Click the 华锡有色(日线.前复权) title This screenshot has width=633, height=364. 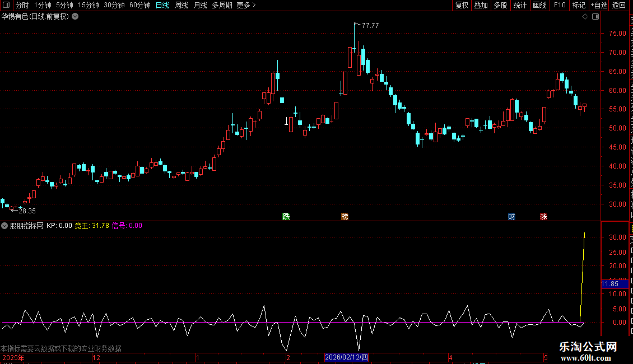pyautogui.click(x=35, y=17)
